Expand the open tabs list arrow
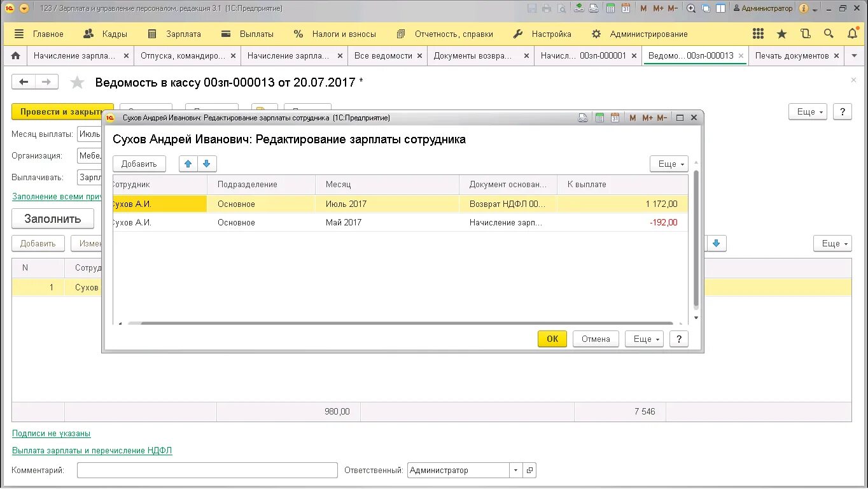This screenshot has width=868, height=489. 854,55
